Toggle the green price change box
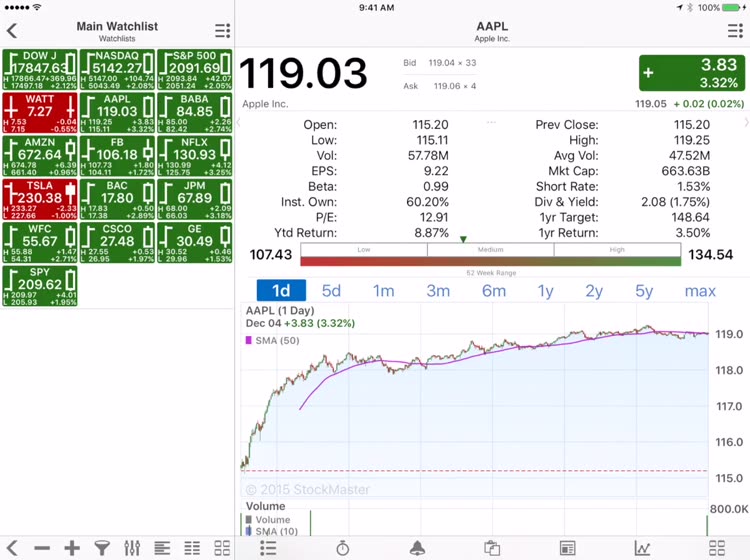Screen dimensions: 750x560 point(691,73)
